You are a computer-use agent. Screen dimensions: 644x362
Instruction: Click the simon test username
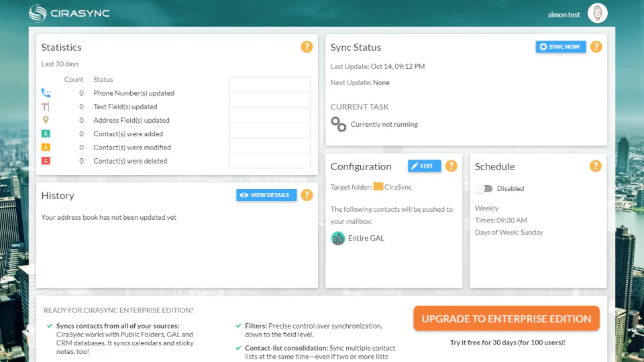[x=563, y=15]
